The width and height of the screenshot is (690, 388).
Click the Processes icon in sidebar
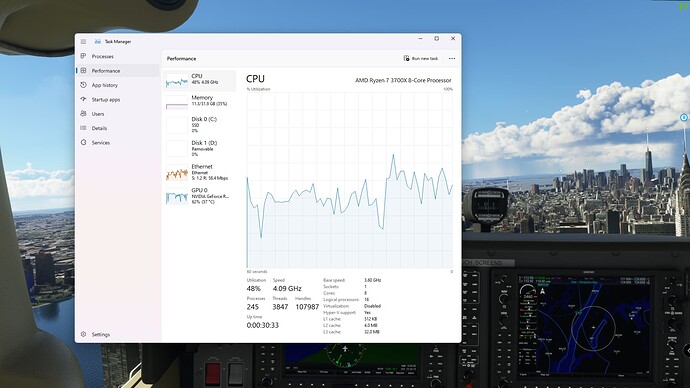83,56
